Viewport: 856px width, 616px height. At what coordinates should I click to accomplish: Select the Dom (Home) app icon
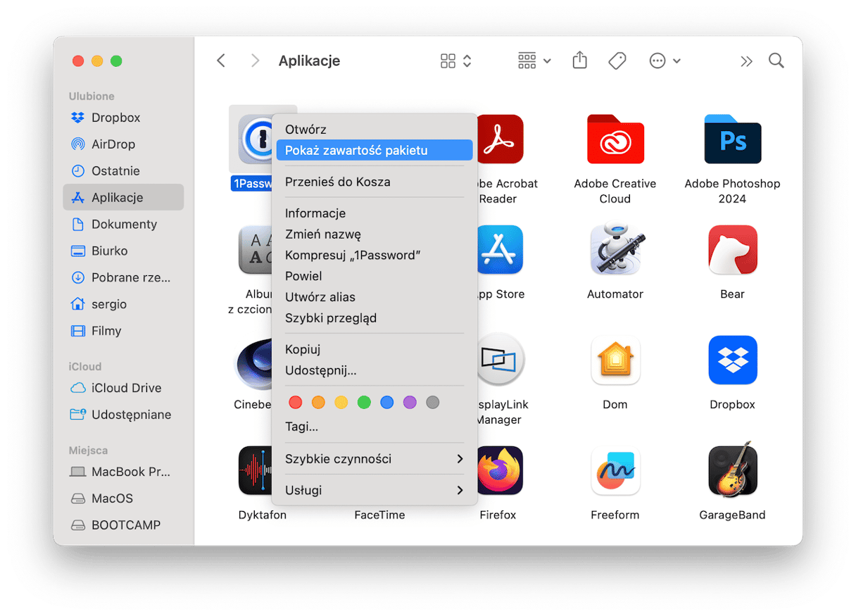coord(615,360)
